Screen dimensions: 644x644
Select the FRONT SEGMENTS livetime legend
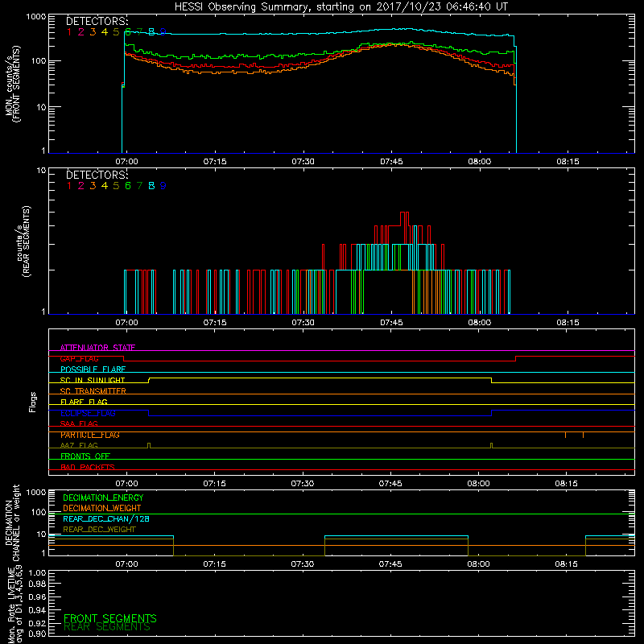click(x=110, y=618)
